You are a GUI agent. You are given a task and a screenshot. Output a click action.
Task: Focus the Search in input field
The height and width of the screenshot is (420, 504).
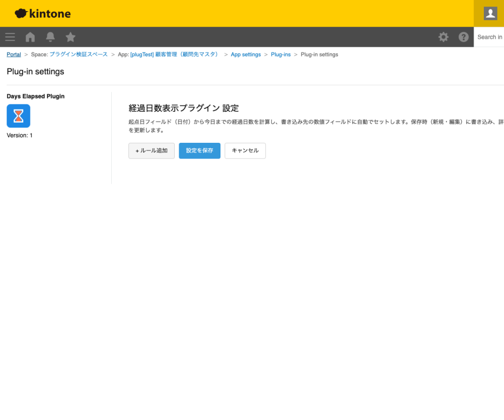(490, 37)
